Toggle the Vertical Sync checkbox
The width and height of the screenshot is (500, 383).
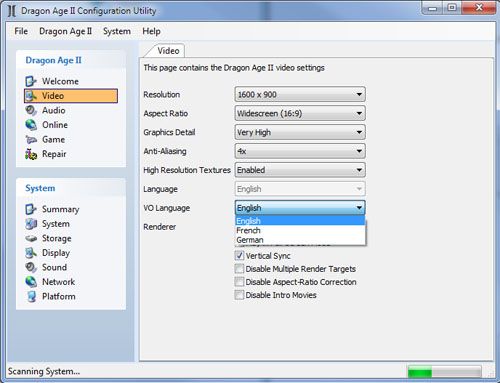point(239,256)
